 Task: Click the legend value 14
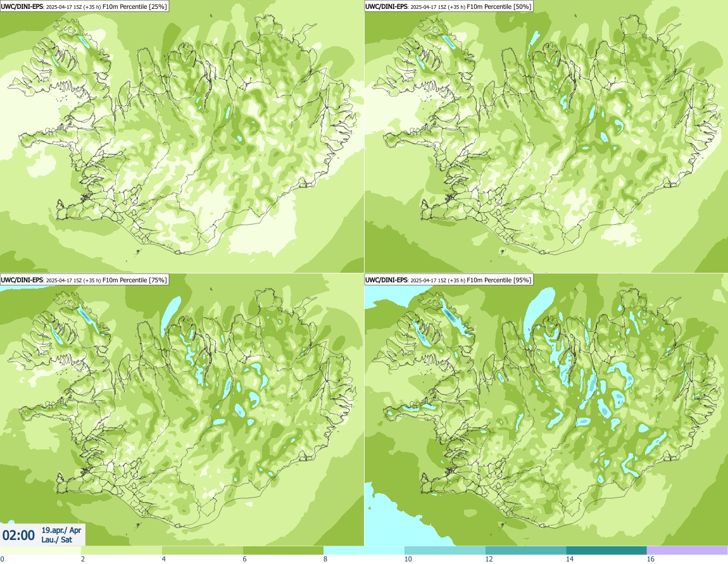point(570,559)
